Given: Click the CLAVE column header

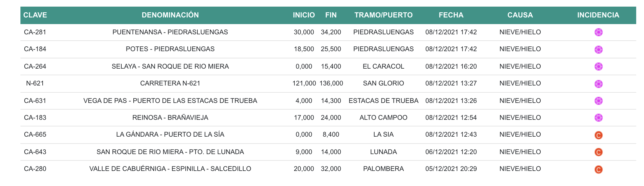Looking at the screenshot, I should [x=35, y=15].
